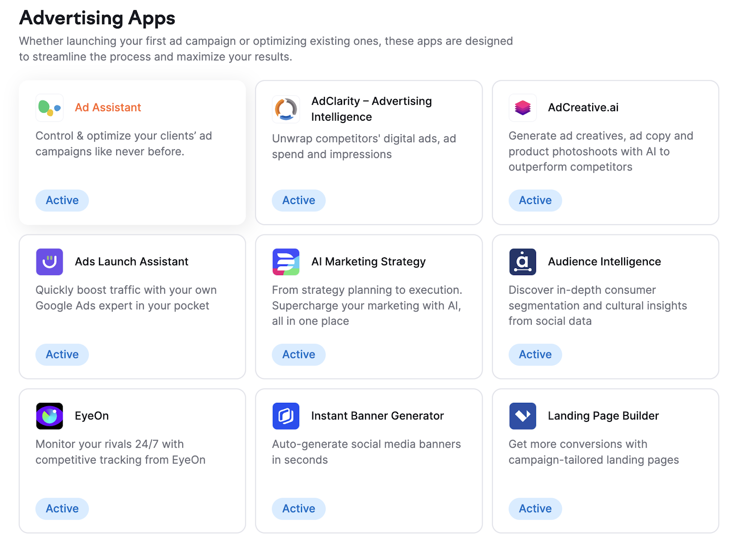Toggle the Active badge on Ad Assistant
Viewport: 749px width, 560px height.
tap(62, 200)
